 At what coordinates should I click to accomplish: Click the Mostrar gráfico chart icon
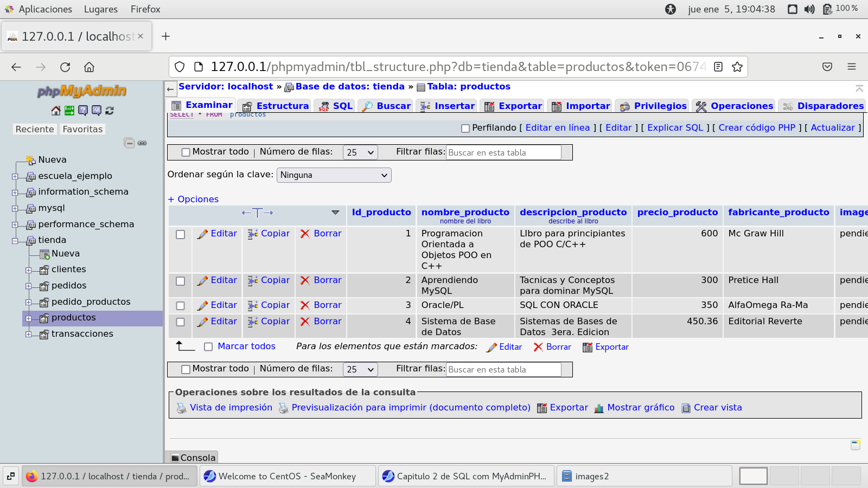coord(599,408)
